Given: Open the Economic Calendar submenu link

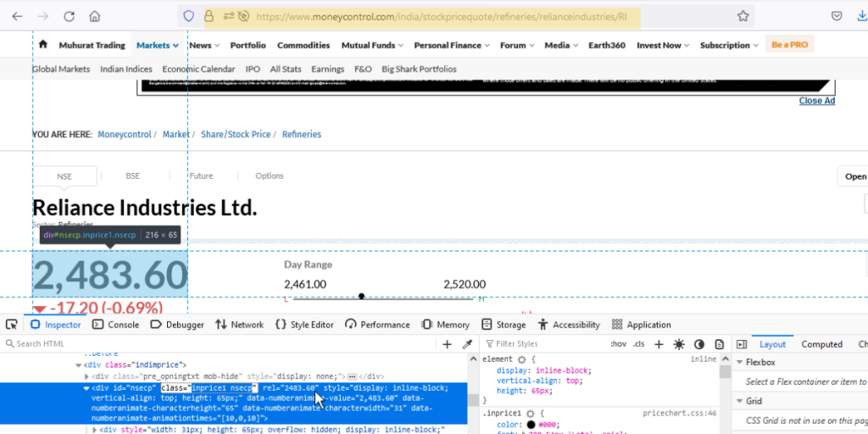Looking at the screenshot, I should [198, 70].
